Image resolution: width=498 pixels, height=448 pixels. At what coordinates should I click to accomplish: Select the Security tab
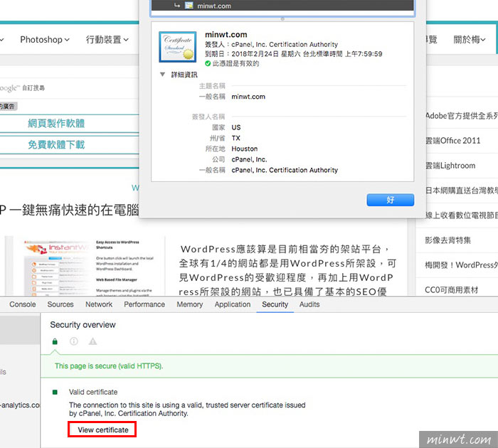pos(275,304)
